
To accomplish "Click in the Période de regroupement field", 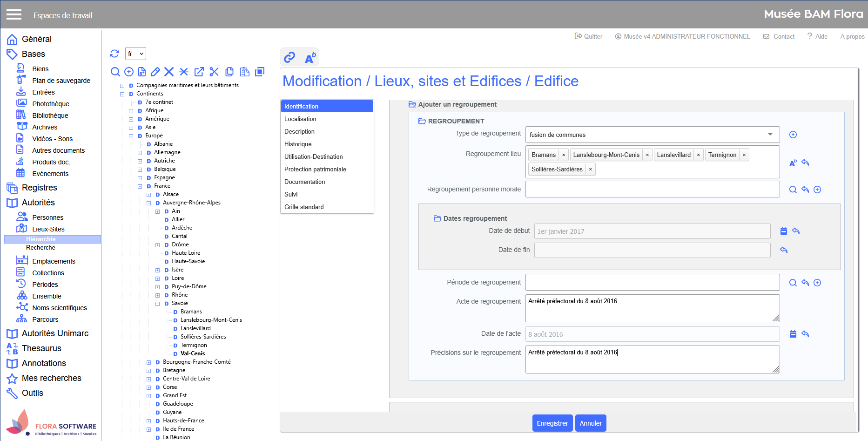I will (652, 282).
